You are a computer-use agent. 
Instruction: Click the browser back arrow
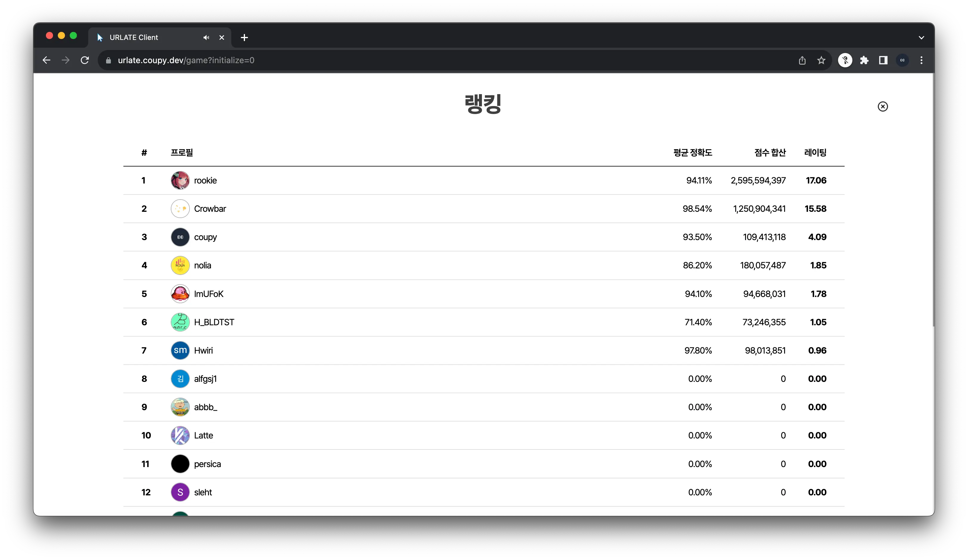tap(46, 60)
